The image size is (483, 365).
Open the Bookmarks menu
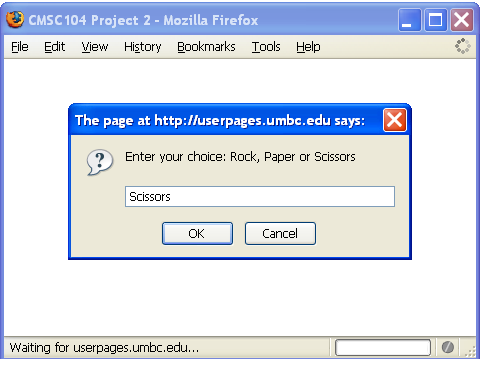[x=206, y=47]
